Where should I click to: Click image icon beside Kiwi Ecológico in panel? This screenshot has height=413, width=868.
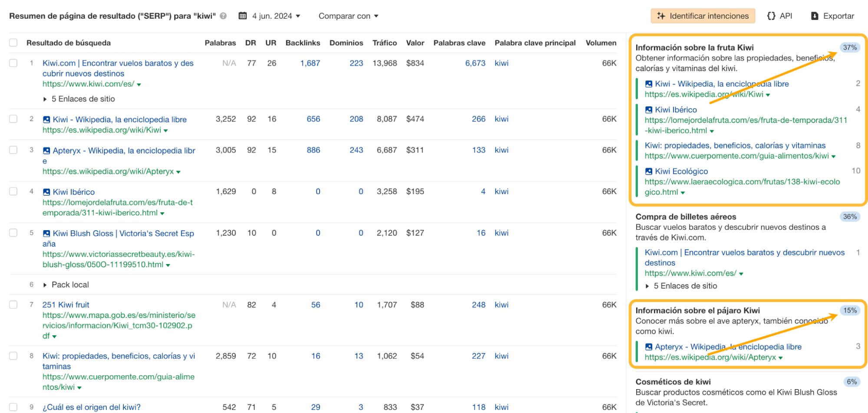(649, 172)
